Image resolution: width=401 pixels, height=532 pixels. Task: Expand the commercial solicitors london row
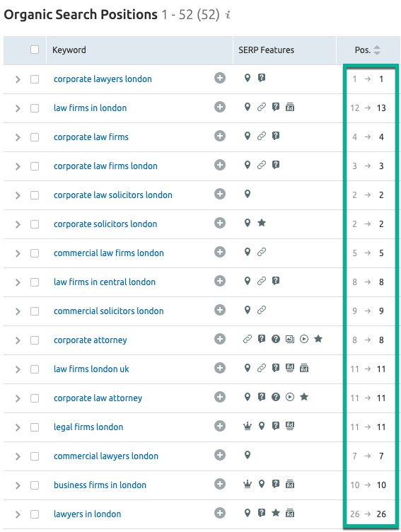pyautogui.click(x=18, y=311)
